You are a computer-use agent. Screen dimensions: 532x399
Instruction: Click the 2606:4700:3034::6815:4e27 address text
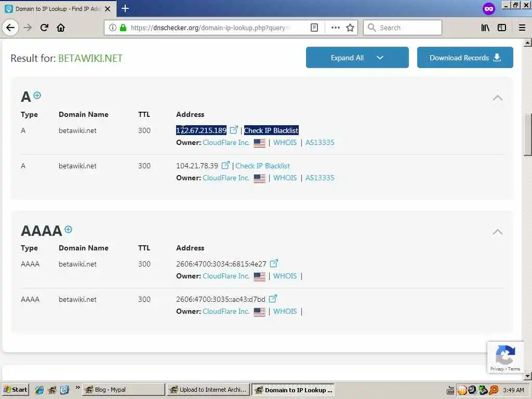click(221, 264)
